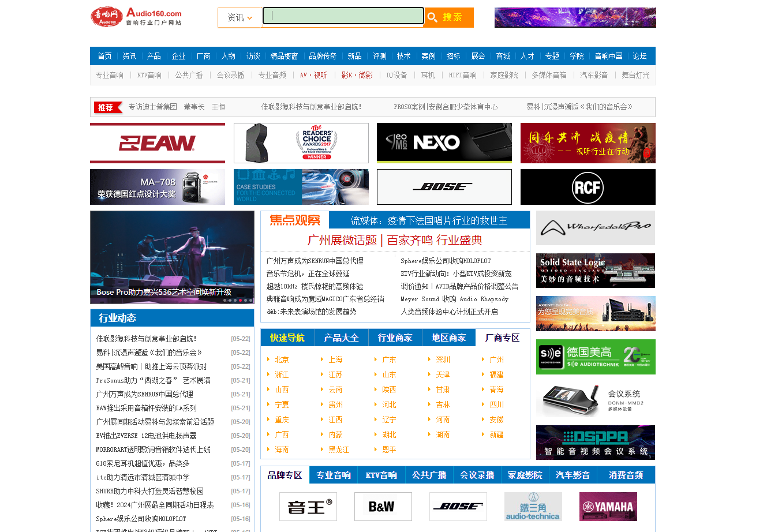The image size is (767, 532).
Task: Open recommended 专访迪士普集团 article
Action: click(x=177, y=107)
